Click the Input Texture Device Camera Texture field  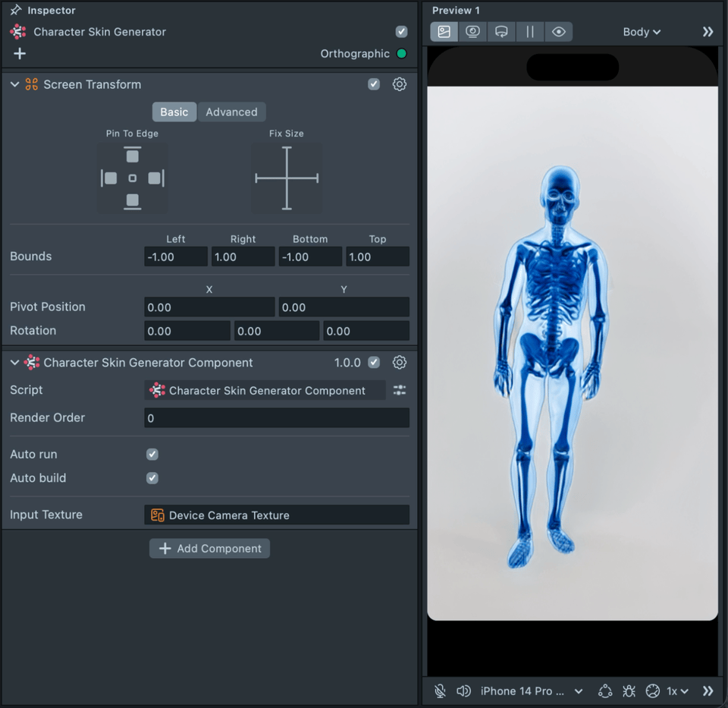pyautogui.click(x=276, y=515)
